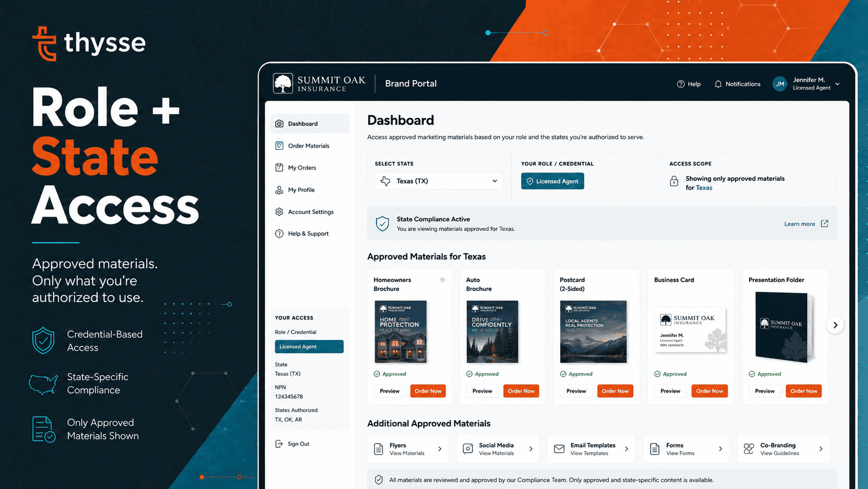Expand the Social Media templates chevron

[531, 449]
